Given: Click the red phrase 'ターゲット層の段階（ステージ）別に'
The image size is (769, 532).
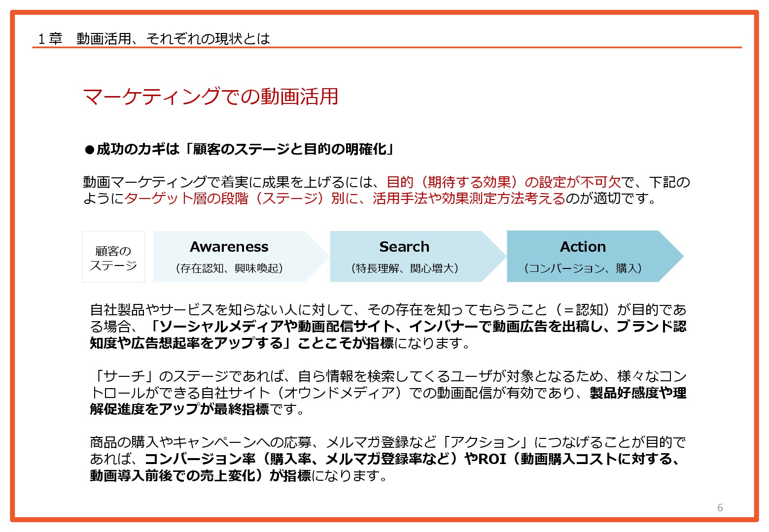Looking at the screenshot, I should [242, 199].
